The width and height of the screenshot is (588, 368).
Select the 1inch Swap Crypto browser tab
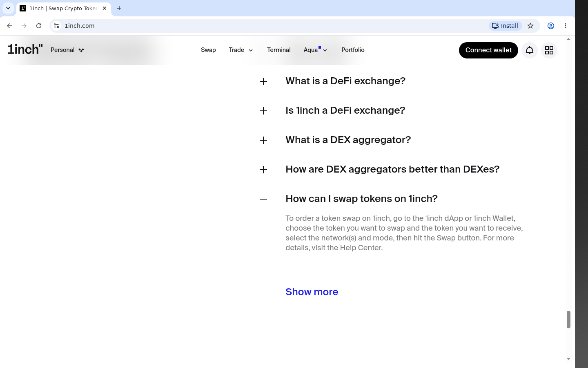(x=63, y=8)
